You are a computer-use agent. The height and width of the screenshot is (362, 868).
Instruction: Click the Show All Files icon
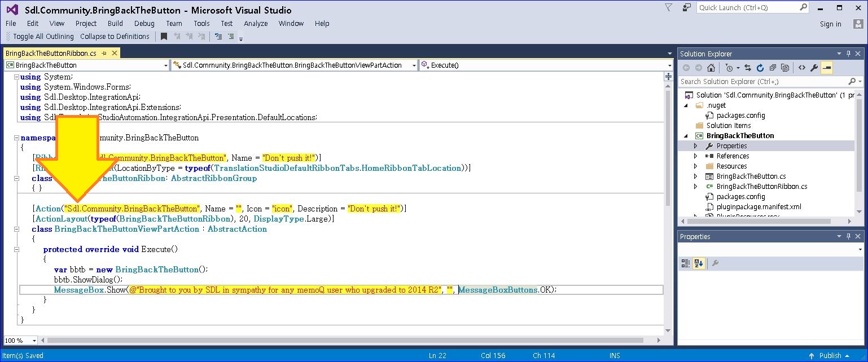784,68
